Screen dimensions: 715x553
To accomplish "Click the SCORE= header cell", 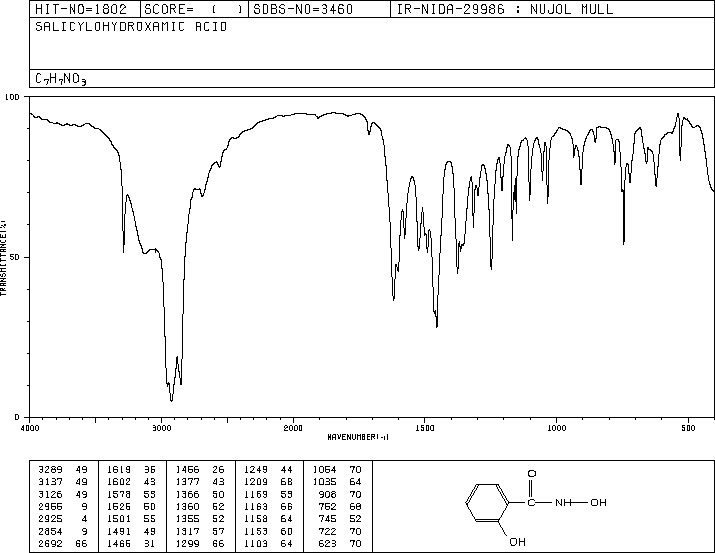I will (194, 9).
